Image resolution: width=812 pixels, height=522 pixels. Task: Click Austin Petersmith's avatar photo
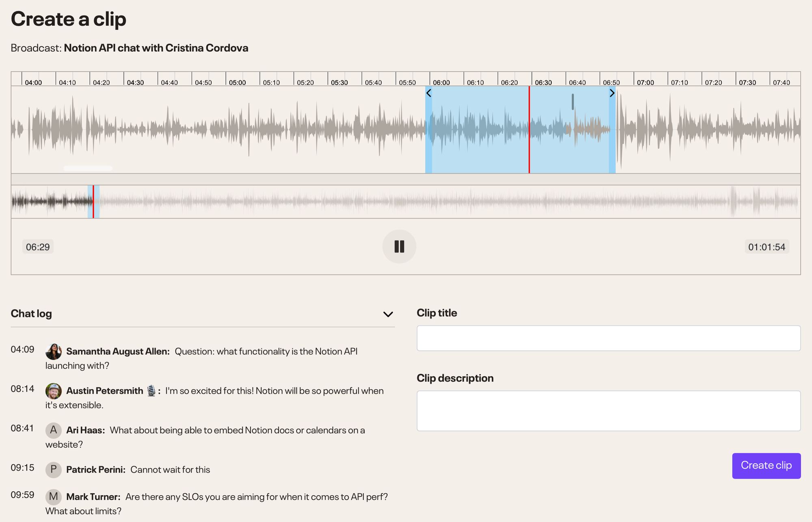coord(54,391)
